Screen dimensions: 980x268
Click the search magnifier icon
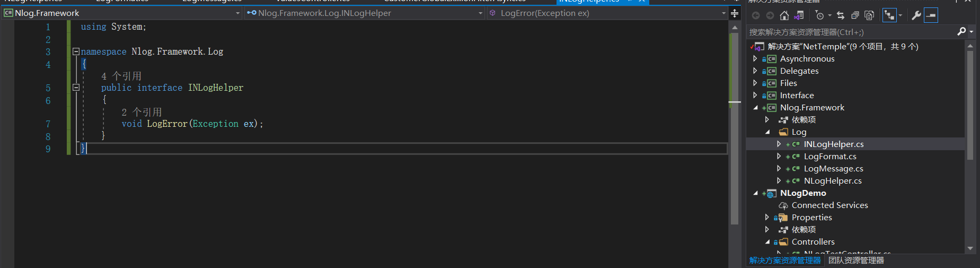pos(961,32)
